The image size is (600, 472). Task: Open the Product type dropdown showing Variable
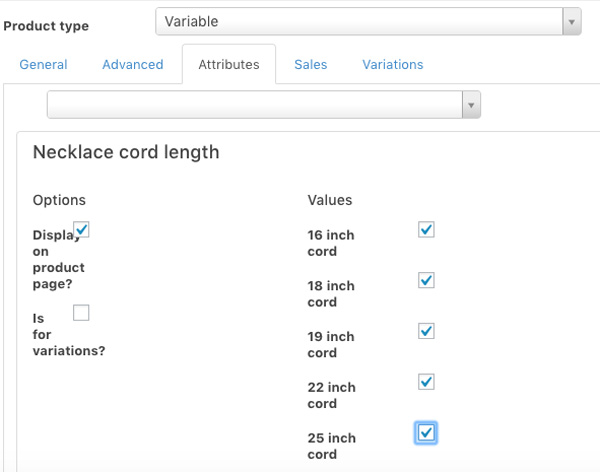(x=360, y=21)
